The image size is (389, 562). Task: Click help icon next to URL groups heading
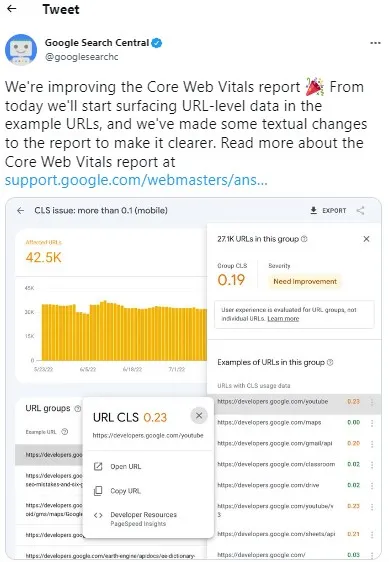pyautogui.click(x=77, y=409)
